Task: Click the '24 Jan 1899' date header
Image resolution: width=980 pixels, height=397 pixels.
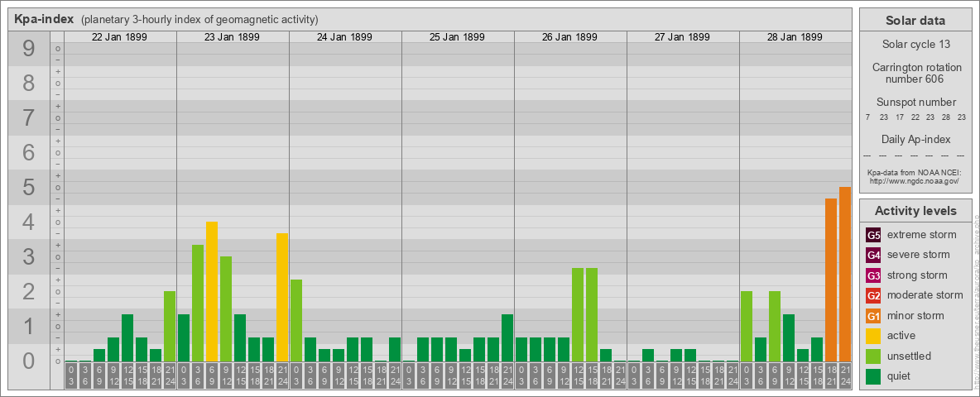Action: (344, 37)
